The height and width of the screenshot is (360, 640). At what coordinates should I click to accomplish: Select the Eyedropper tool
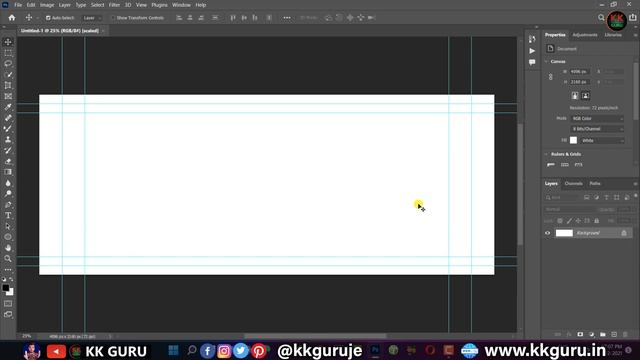coord(8,107)
